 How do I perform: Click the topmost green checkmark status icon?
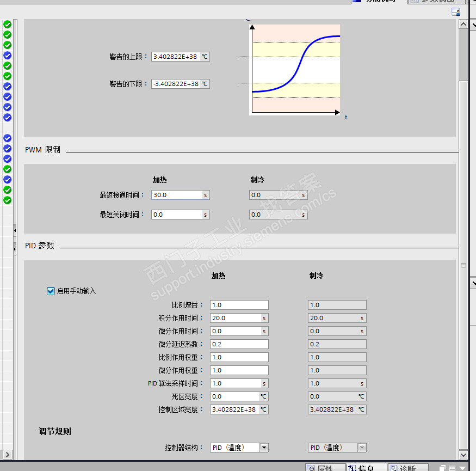pyautogui.click(x=7, y=25)
